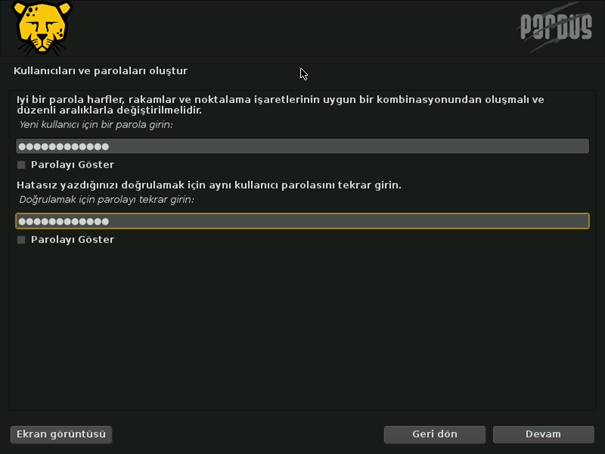Click the new user password field
Screen dimensions: 605x454
302,146
